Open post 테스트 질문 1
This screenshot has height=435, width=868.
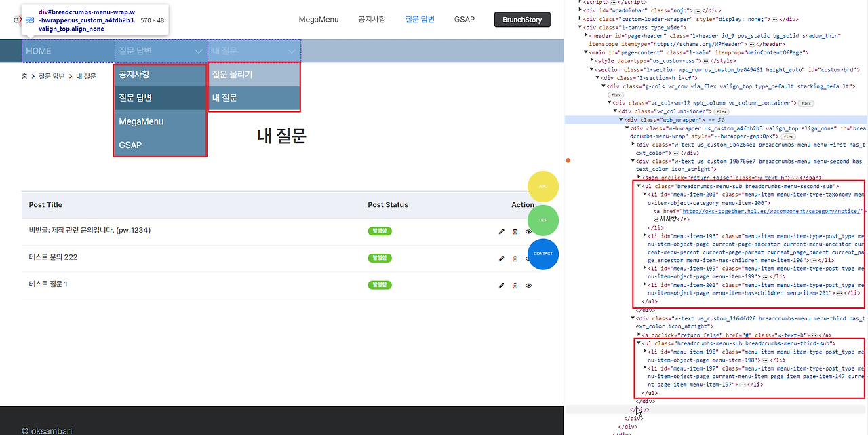(48, 284)
